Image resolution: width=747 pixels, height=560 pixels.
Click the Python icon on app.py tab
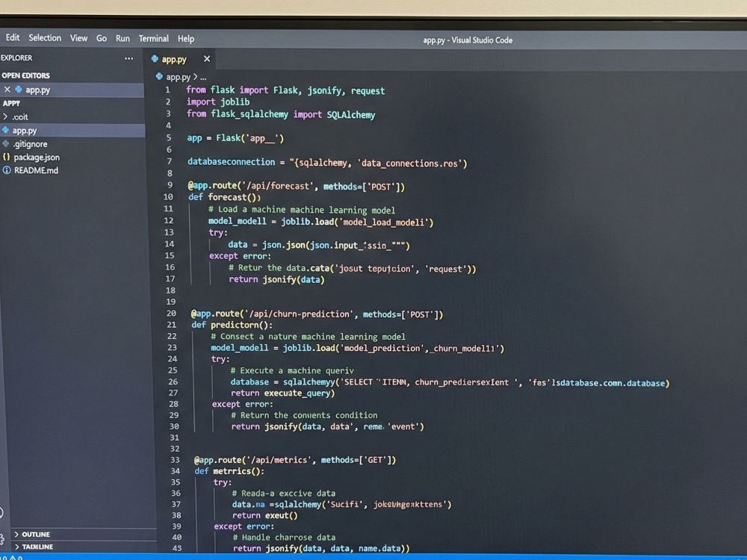[155, 59]
